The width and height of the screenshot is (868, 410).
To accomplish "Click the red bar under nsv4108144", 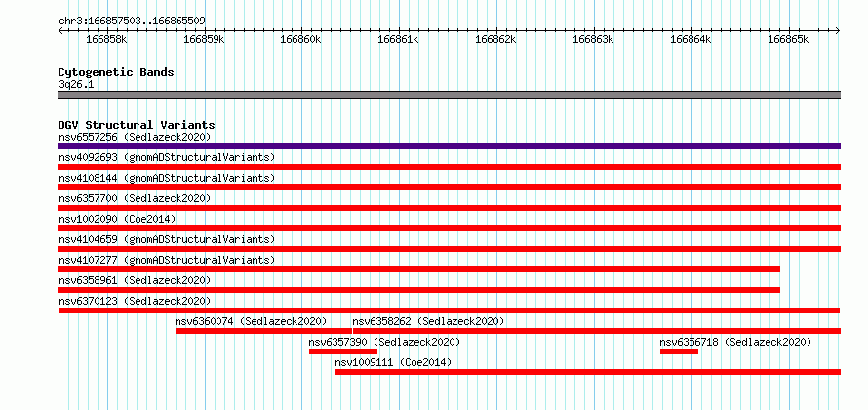I will (x=449, y=187).
